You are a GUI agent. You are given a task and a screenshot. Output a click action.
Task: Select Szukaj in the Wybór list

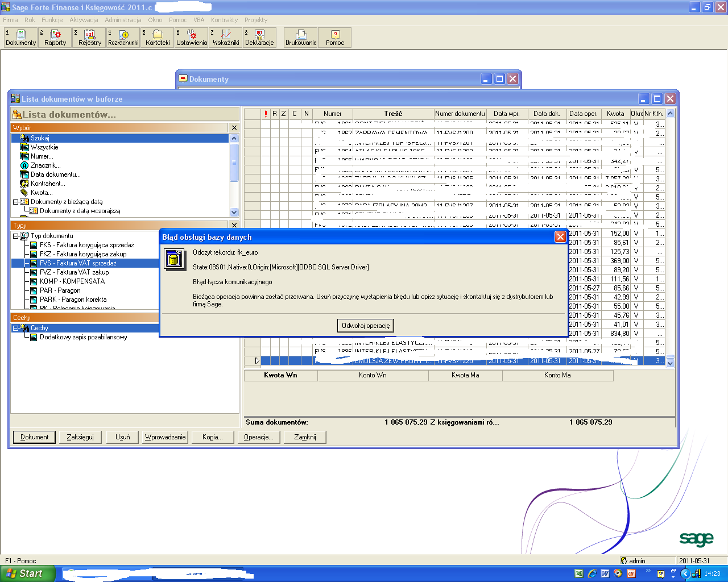[120, 138]
